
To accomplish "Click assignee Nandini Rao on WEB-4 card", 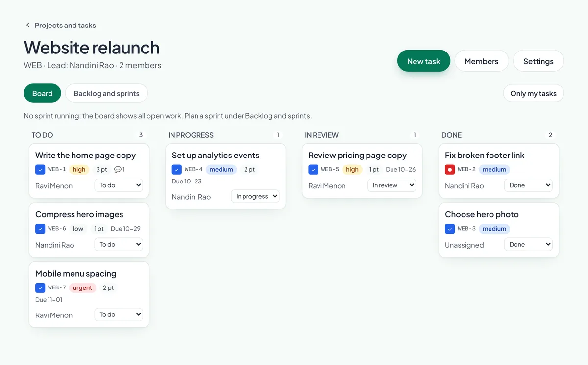I will pos(191,197).
